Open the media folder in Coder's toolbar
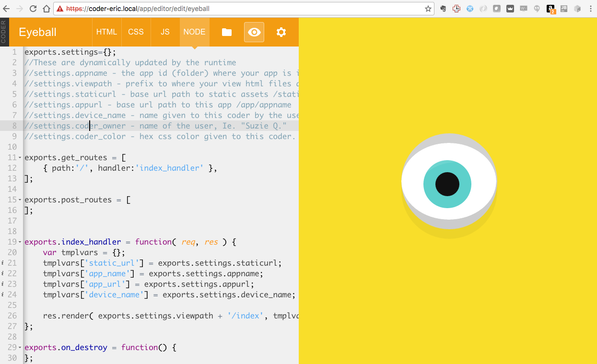Screen dimensions: 597x364 226,32
